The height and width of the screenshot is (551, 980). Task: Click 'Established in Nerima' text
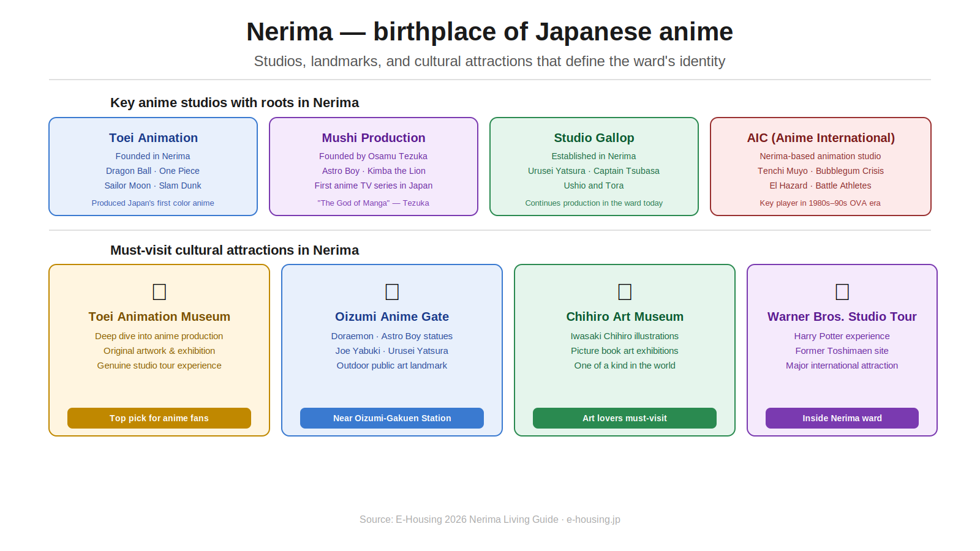tap(594, 156)
